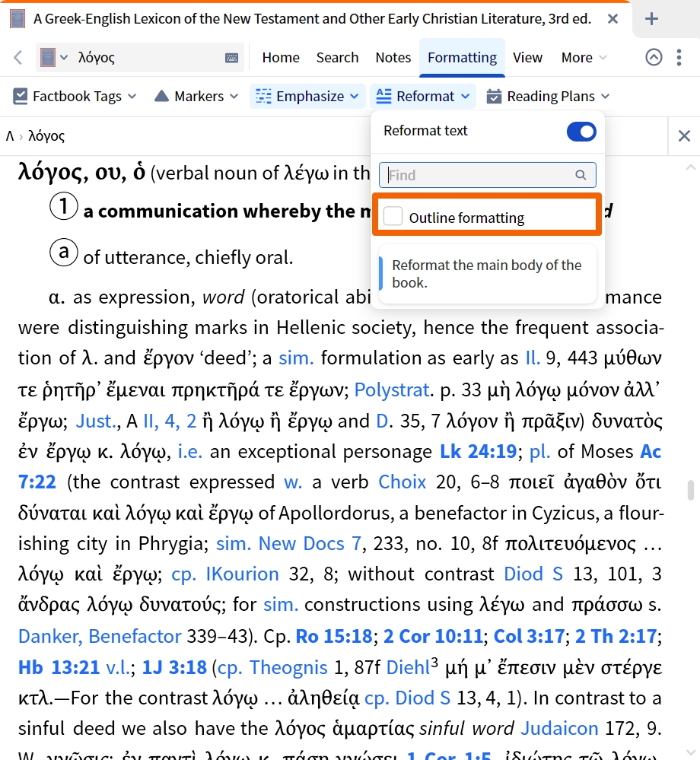
Task: Click the Factbook Tags checkmark icon
Action: tap(20, 96)
